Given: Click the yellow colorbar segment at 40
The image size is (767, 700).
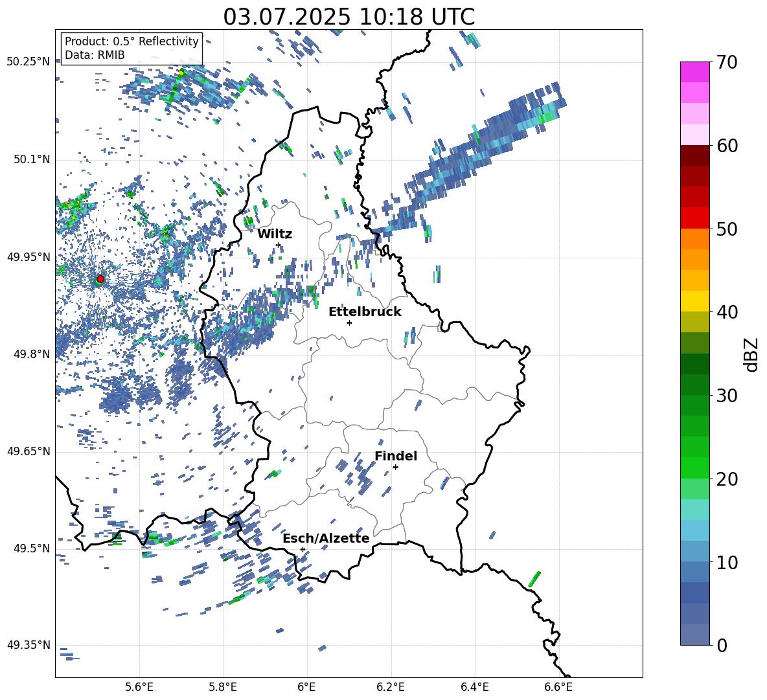Looking at the screenshot, I should pos(694,301).
